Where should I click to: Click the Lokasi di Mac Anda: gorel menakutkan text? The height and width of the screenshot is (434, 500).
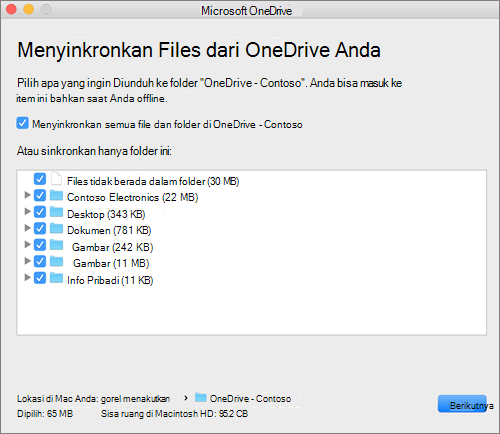pyautogui.click(x=94, y=399)
